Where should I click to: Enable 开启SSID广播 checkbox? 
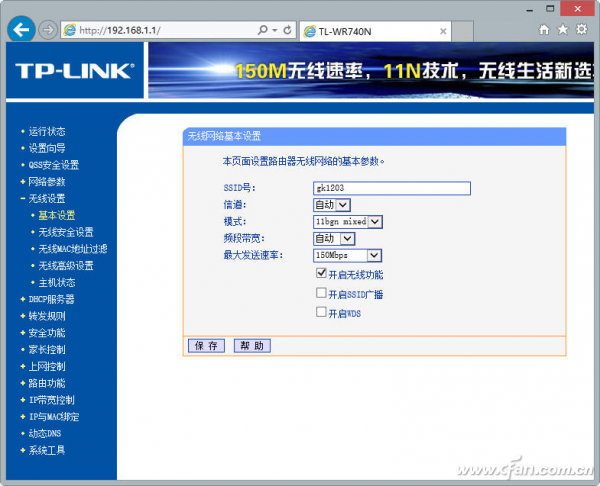[321, 293]
